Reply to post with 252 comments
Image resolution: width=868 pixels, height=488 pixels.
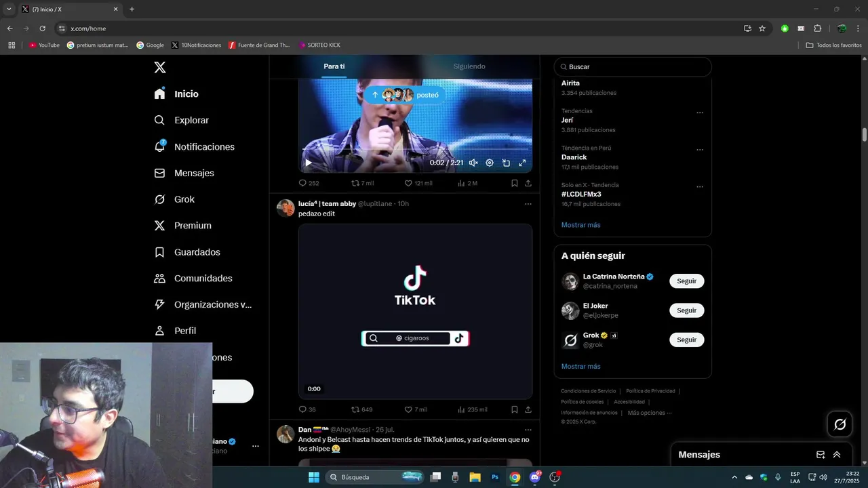click(x=309, y=183)
